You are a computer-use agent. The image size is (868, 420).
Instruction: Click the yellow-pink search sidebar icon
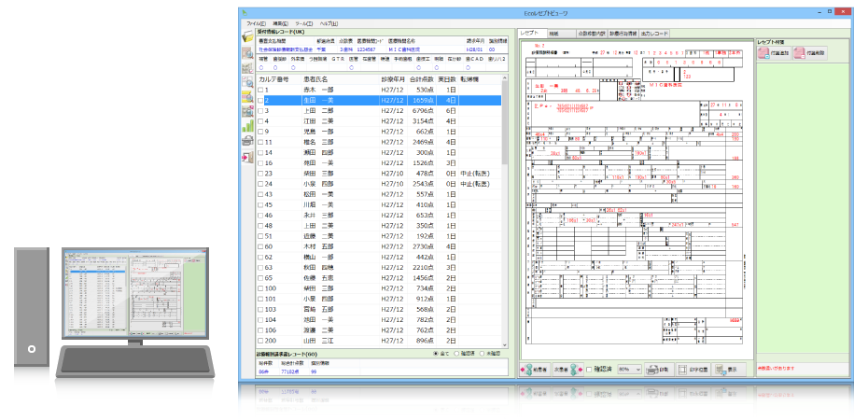click(x=247, y=97)
